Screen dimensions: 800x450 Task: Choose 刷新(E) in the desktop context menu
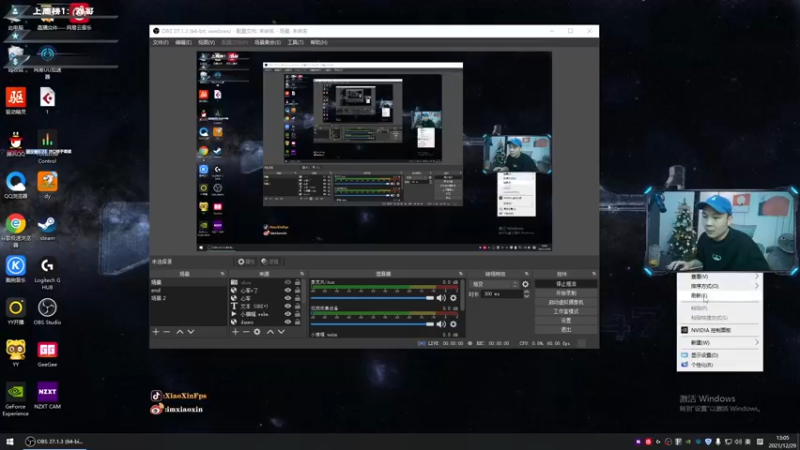click(720, 295)
